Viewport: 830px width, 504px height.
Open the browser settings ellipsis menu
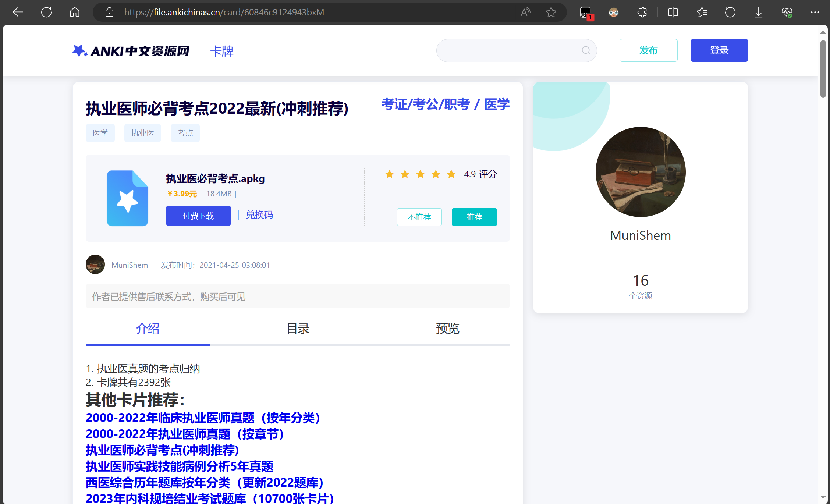(x=815, y=12)
